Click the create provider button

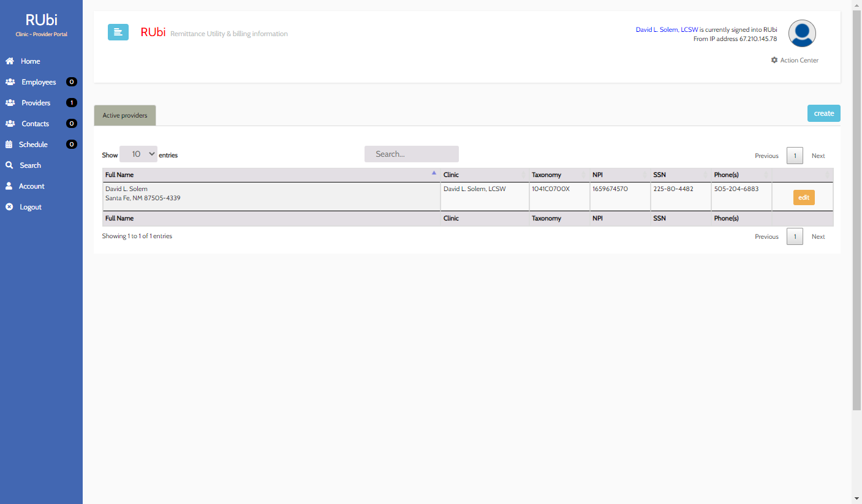tap(823, 113)
